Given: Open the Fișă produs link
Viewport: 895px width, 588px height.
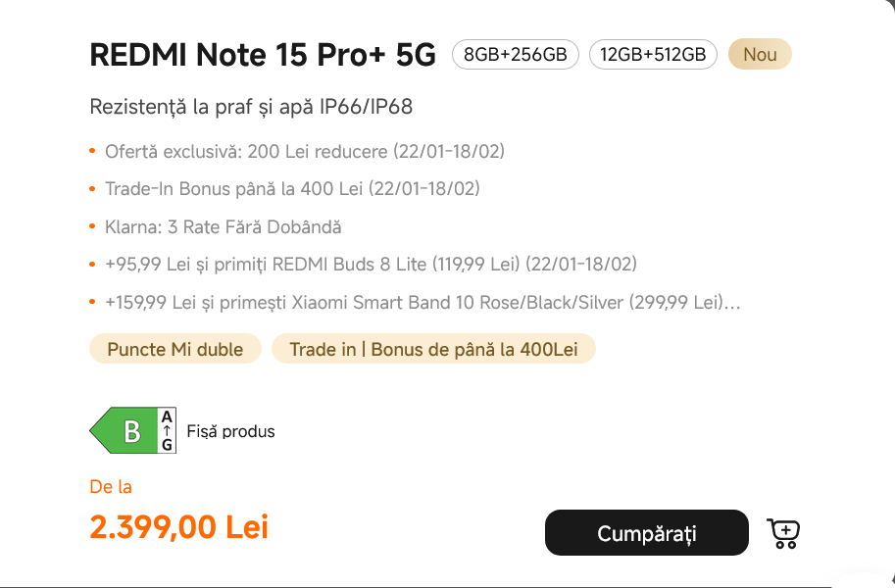Looking at the screenshot, I should (231, 431).
